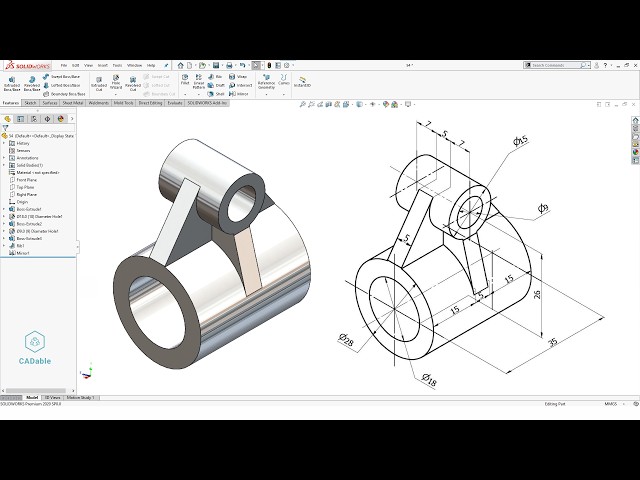Choose Lofted Boss/Base command
This screenshot has width=640, height=480.
[x=61, y=85]
